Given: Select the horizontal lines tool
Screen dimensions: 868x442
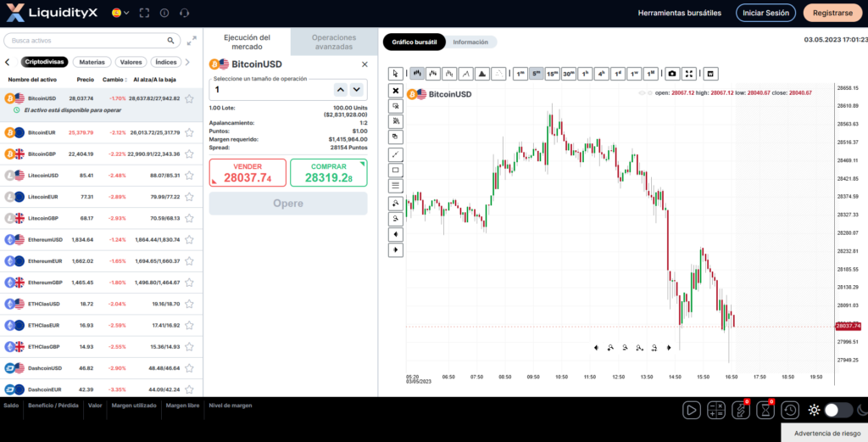Looking at the screenshot, I should [395, 186].
